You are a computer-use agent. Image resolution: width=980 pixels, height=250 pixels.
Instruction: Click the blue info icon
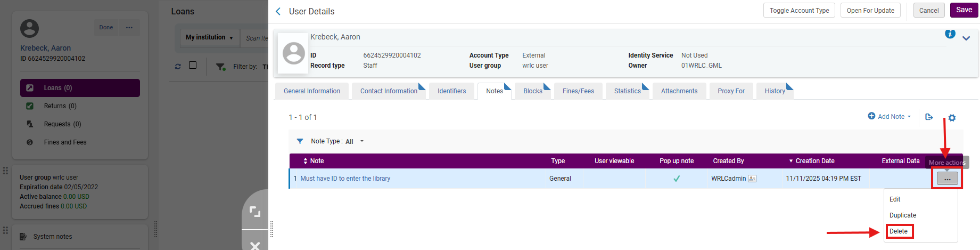[x=950, y=34]
